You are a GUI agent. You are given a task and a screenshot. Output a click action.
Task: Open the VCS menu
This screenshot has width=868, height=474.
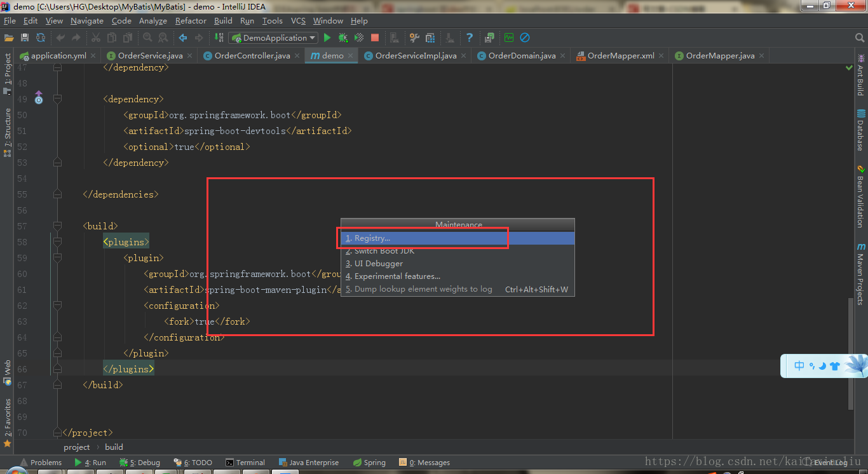point(298,21)
